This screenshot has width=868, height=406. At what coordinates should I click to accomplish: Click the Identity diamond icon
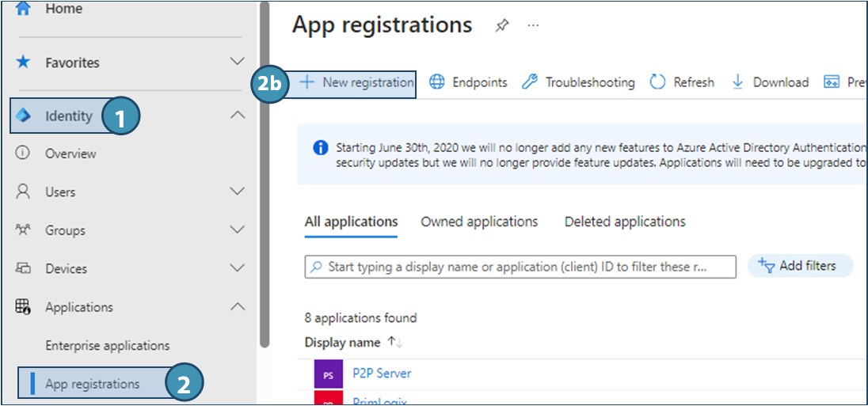click(x=24, y=116)
